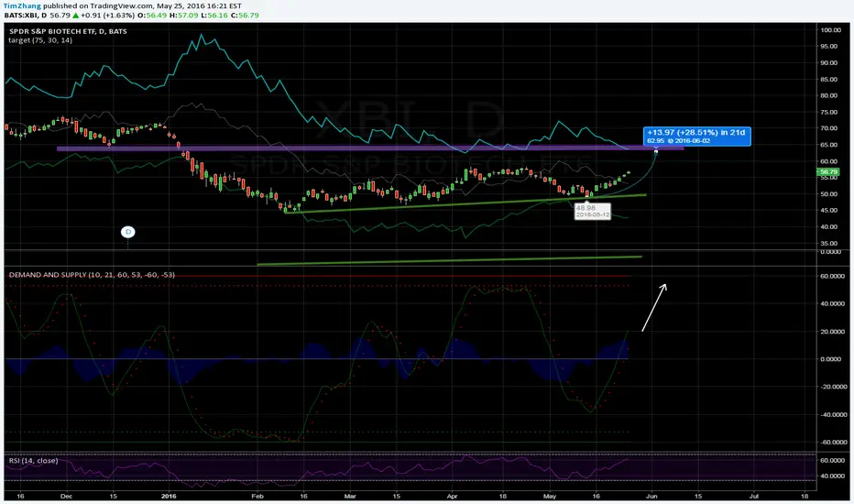The width and height of the screenshot is (854, 504).
Task: Click the 70.00 price axis label
Action: click(829, 128)
